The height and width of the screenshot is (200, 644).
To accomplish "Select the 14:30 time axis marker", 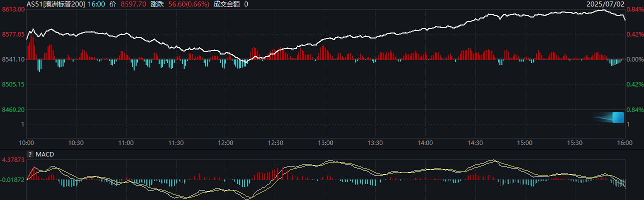I will point(475,143).
